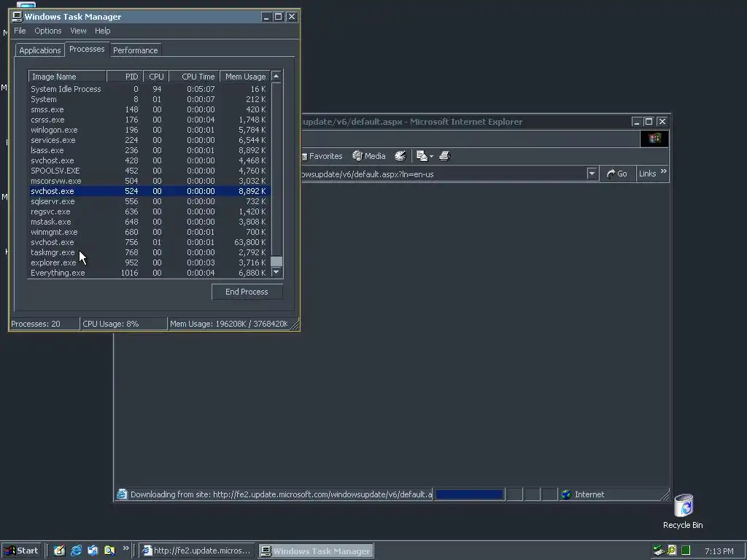Click the page loading progress bar
This screenshot has height=560, width=747.
point(470,495)
